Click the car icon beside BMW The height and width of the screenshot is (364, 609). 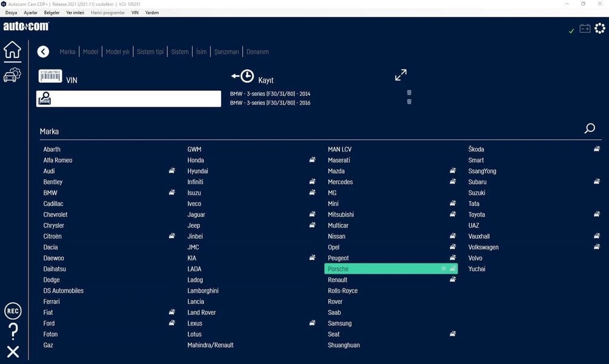coord(171,192)
